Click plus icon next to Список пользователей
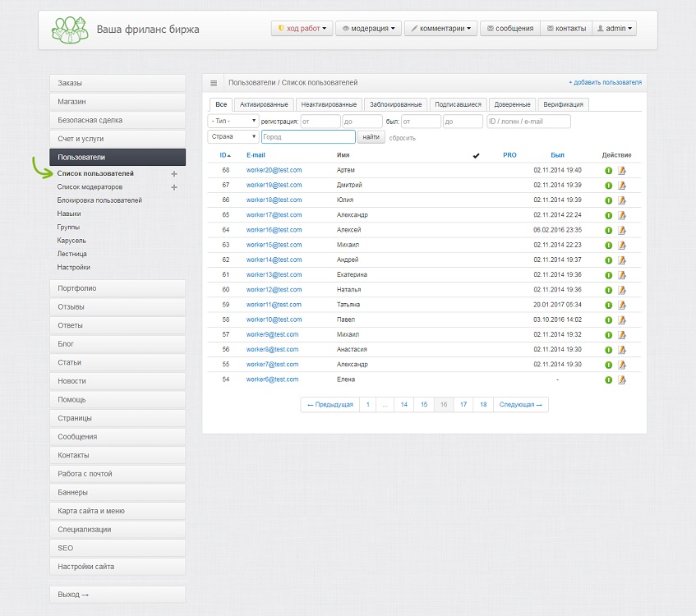 click(174, 174)
